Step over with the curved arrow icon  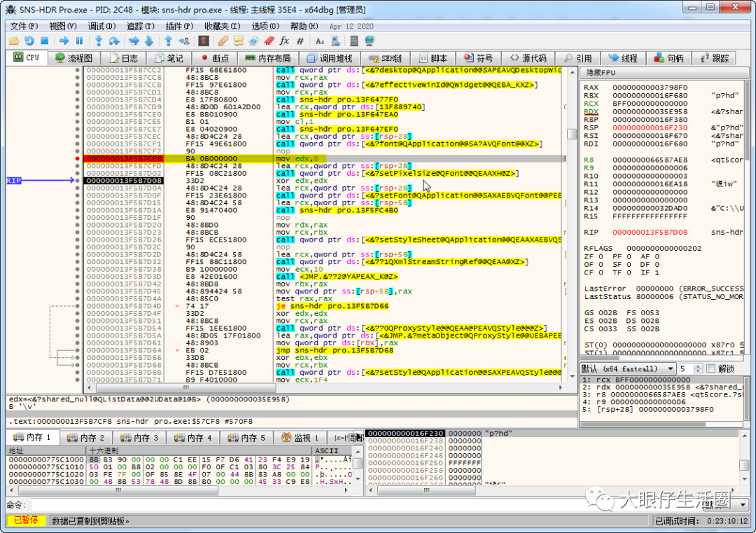(x=114, y=41)
